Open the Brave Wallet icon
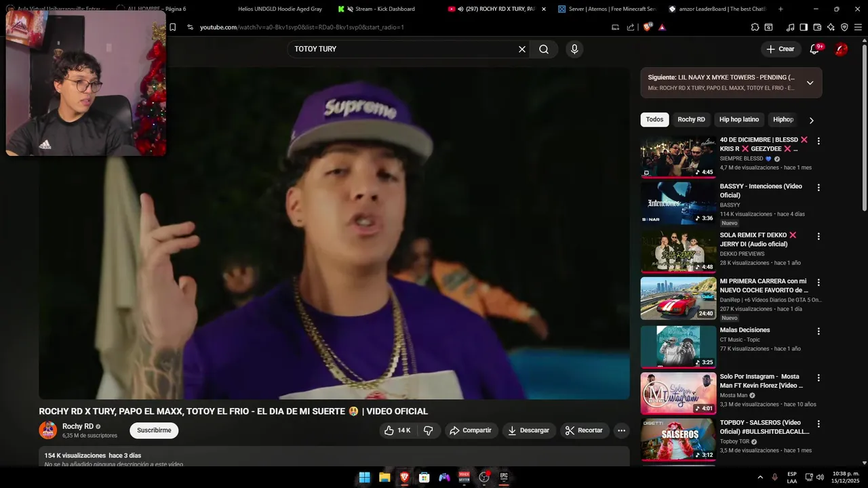This screenshot has height=488, width=868. (x=817, y=27)
